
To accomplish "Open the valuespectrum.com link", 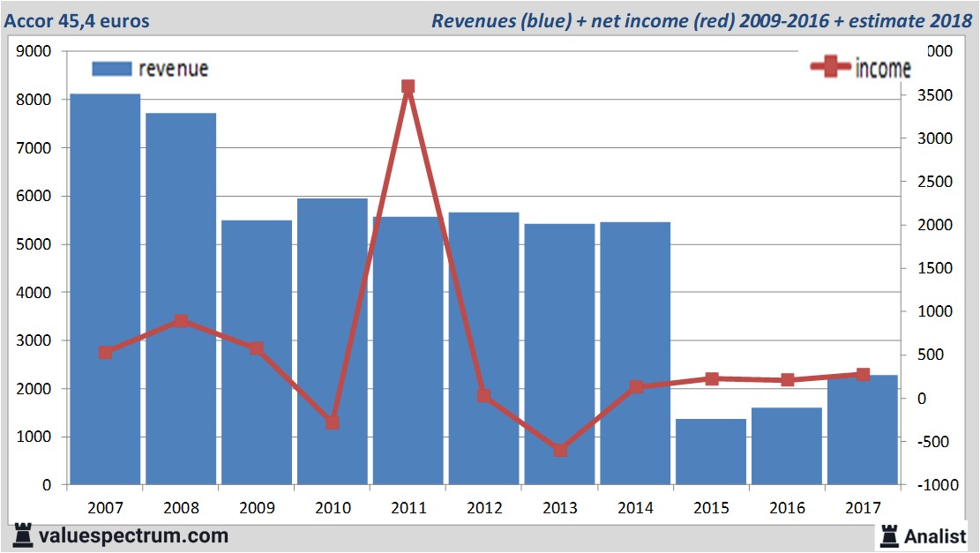I will click(133, 535).
